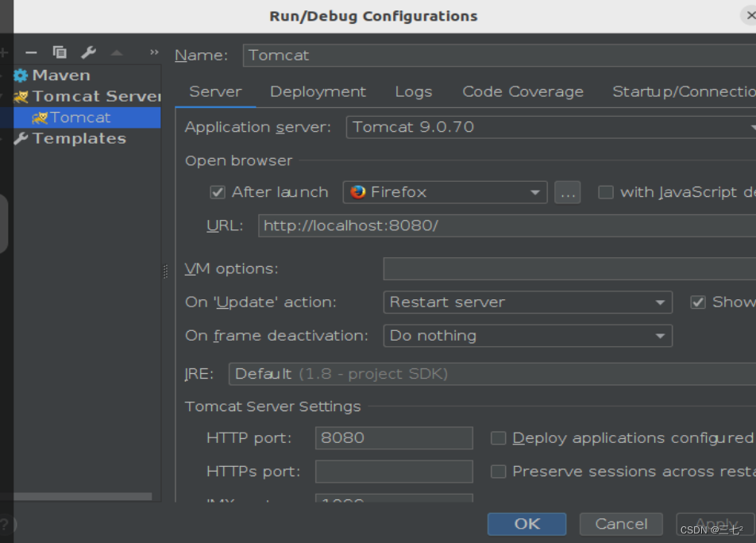Screen dimensions: 756x543
Task: Click the HTTP port field
Action: tap(394, 438)
